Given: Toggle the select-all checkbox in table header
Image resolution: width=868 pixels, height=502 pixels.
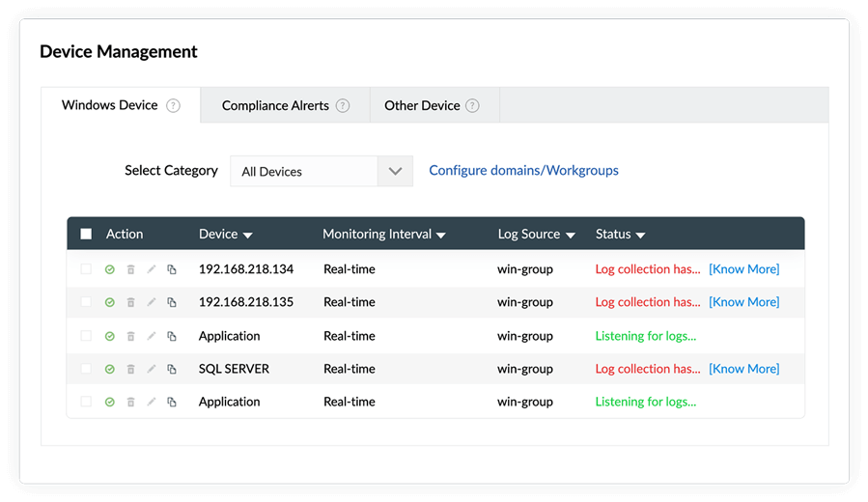Looking at the screenshot, I should coord(86,234).
